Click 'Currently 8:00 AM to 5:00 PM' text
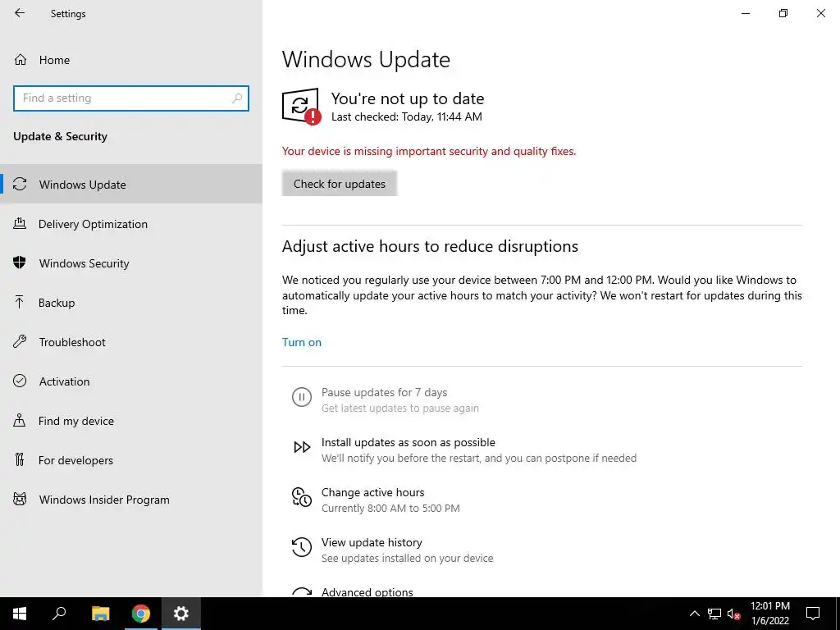Viewport: 840px width, 630px height. coord(390,508)
